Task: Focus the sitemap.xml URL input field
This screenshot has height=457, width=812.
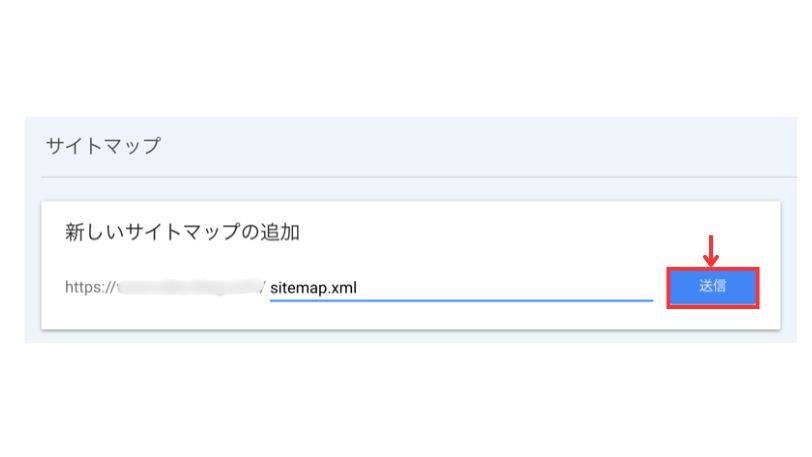Action: click(460, 287)
